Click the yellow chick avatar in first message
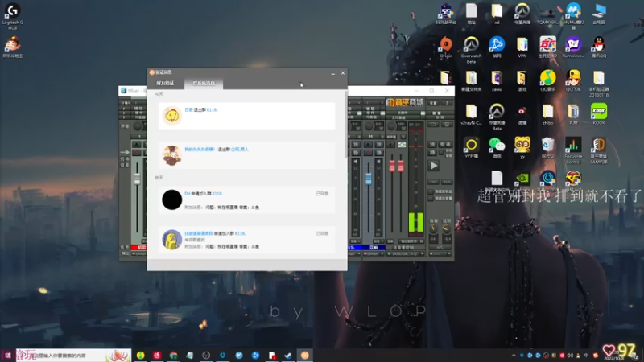 pos(171,116)
